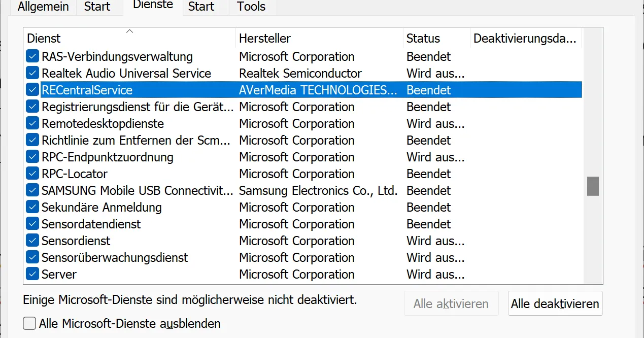Uncheck the Sensordienst checkbox
Image resolution: width=644 pixels, height=338 pixels.
pyautogui.click(x=32, y=241)
